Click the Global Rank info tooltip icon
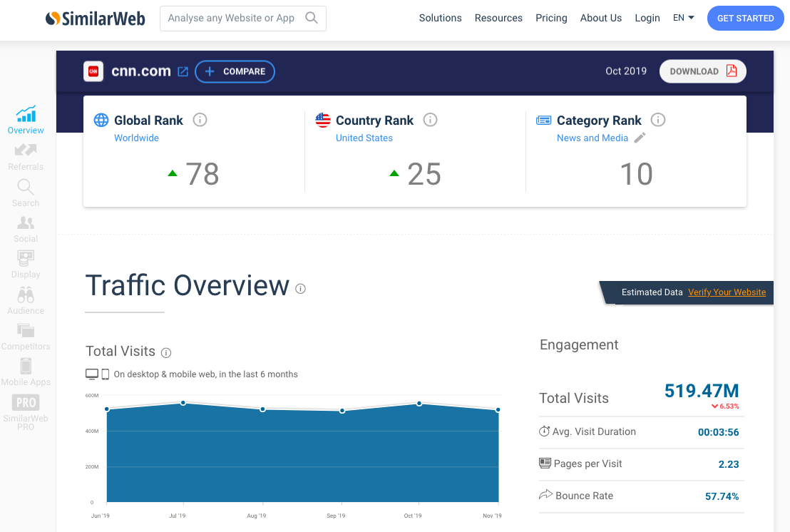This screenshot has width=790, height=532. [x=200, y=120]
